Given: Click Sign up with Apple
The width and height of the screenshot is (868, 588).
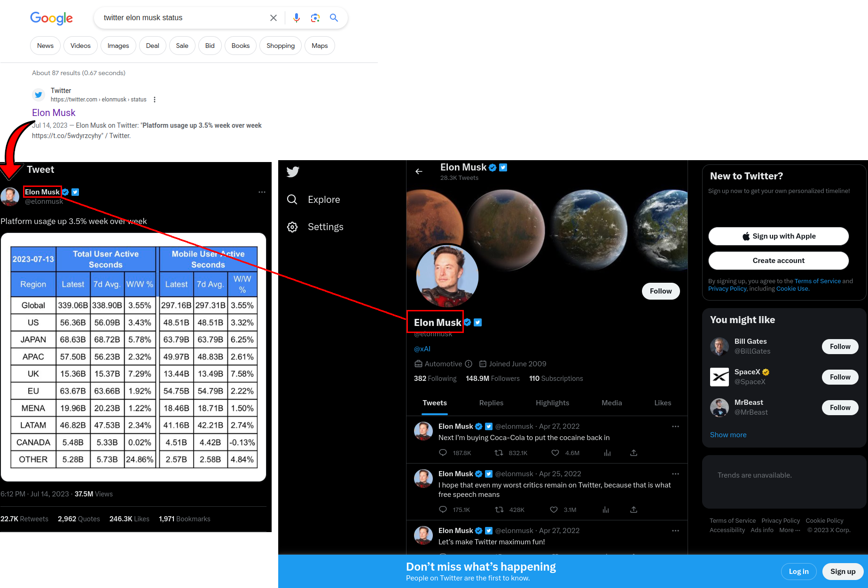Looking at the screenshot, I should (x=779, y=236).
